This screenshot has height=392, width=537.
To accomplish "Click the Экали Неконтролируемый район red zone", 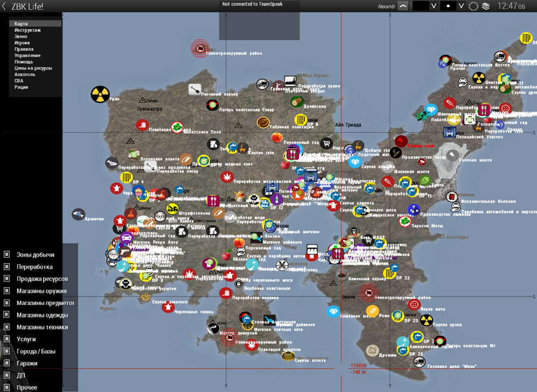I will click(369, 293).
